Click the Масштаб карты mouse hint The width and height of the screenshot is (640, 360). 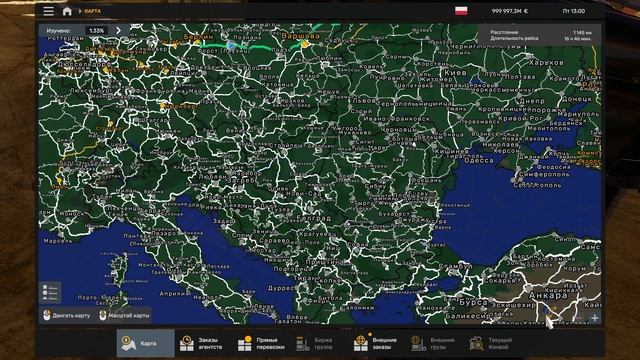[124, 315]
